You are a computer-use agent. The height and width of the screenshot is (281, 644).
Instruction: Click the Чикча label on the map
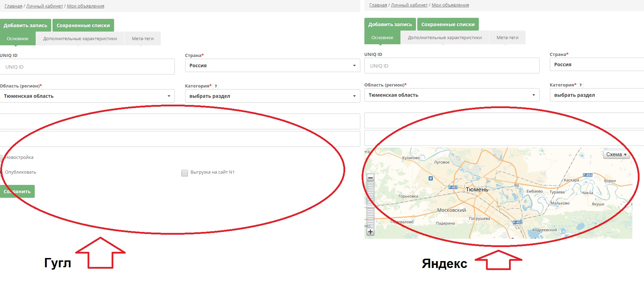(587, 193)
